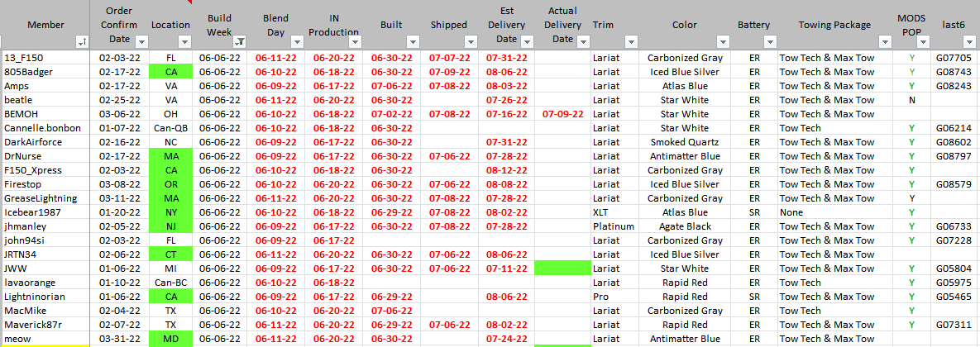Open the Actual Delivery Date filter arrow
The height and width of the screenshot is (347, 980).
tap(582, 40)
